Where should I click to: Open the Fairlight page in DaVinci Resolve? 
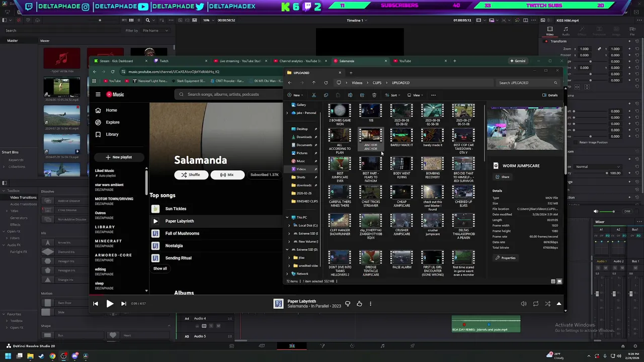tap(382, 346)
